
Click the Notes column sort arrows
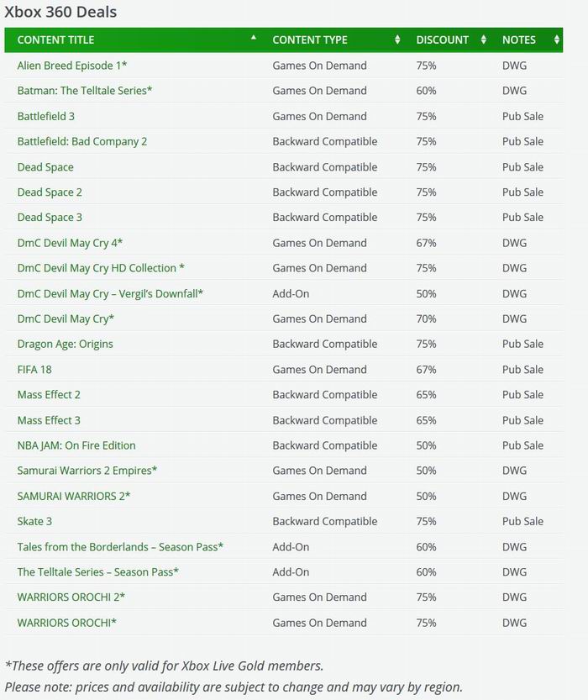point(556,39)
